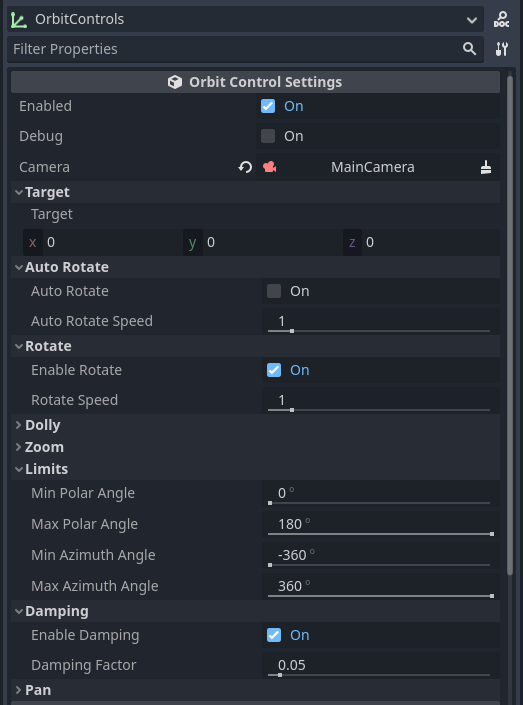This screenshot has height=705, width=523.
Task: Click the MainCamera node assignment button
Action: (373, 167)
